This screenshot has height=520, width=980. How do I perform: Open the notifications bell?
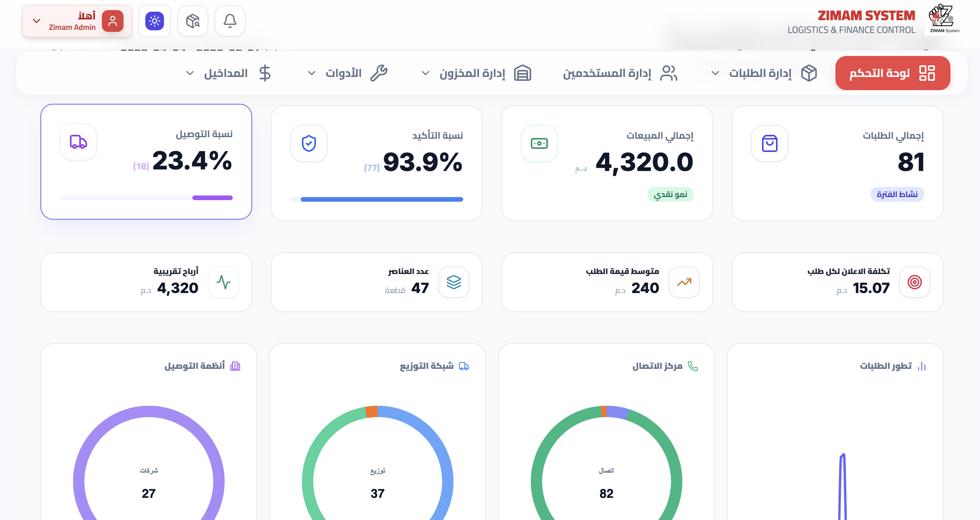coord(230,21)
